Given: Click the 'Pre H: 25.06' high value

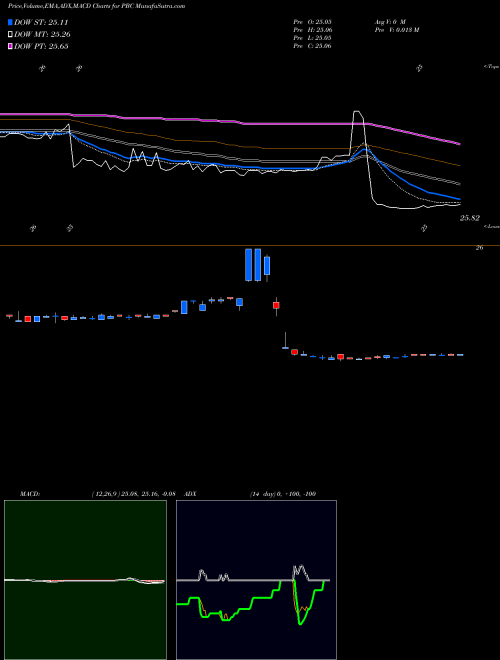Looking at the screenshot, I should pyautogui.click(x=312, y=30).
